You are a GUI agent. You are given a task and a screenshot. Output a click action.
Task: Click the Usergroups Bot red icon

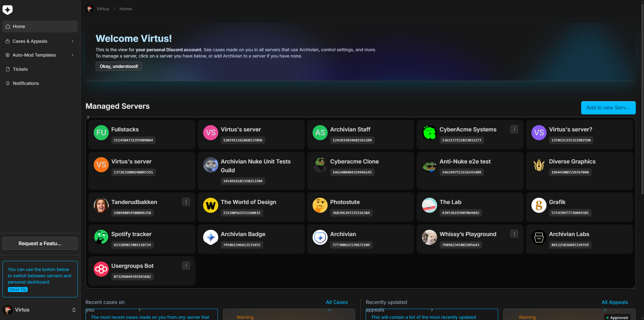tap(101, 269)
